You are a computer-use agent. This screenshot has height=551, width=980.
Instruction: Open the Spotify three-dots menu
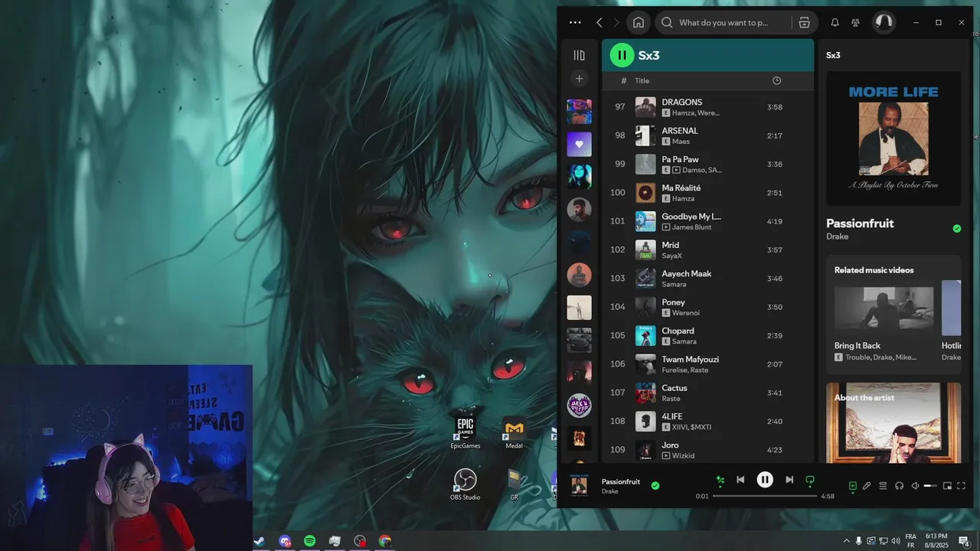(x=575, y=23)
